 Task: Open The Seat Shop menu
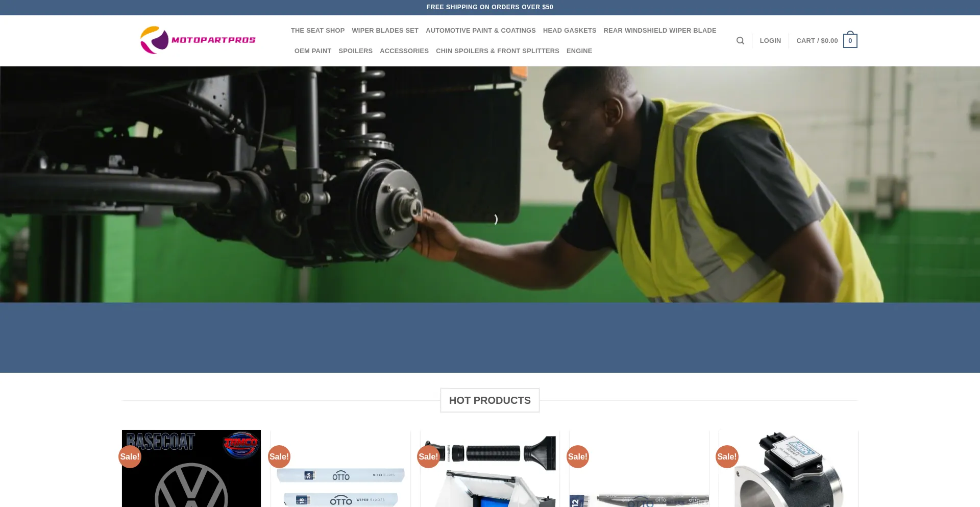point(317,31)
